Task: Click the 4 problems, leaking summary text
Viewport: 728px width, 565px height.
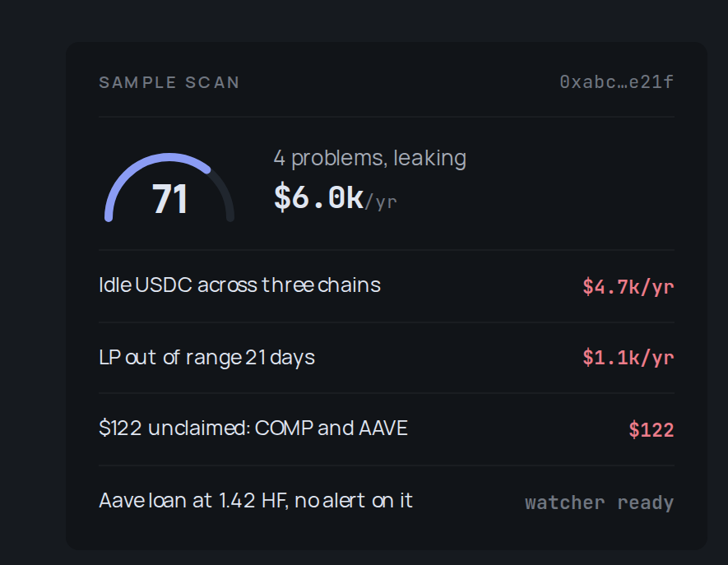Action: [x=369, y=158]
